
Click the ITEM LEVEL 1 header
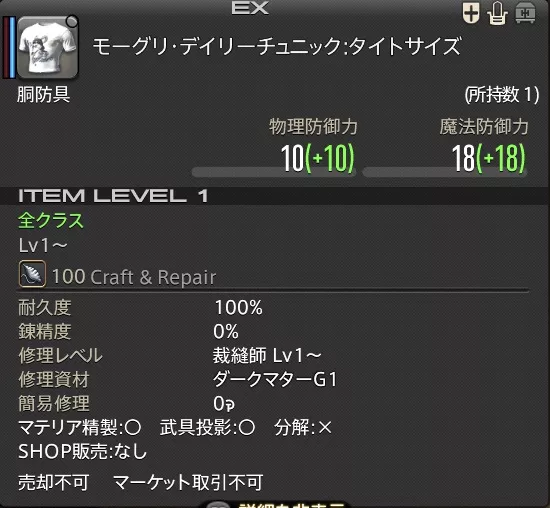[113, 196]
